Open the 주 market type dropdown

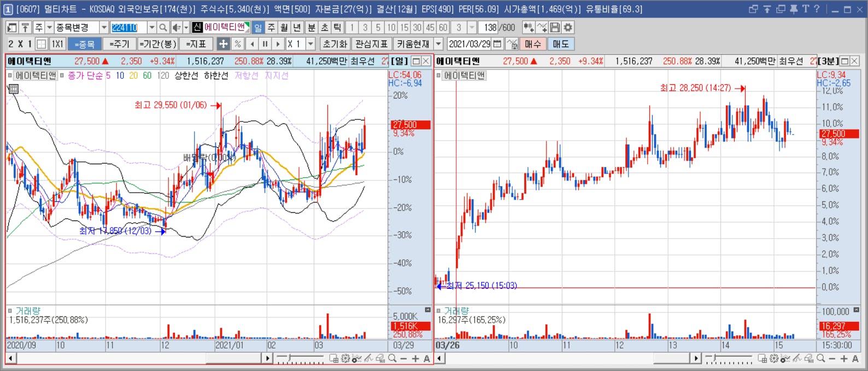click(49, 27)
